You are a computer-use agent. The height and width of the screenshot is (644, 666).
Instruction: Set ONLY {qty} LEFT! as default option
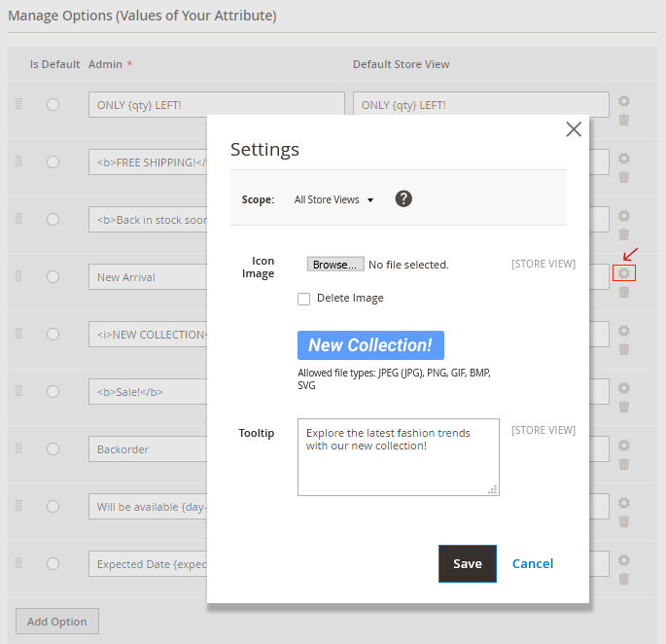point(53,104)
